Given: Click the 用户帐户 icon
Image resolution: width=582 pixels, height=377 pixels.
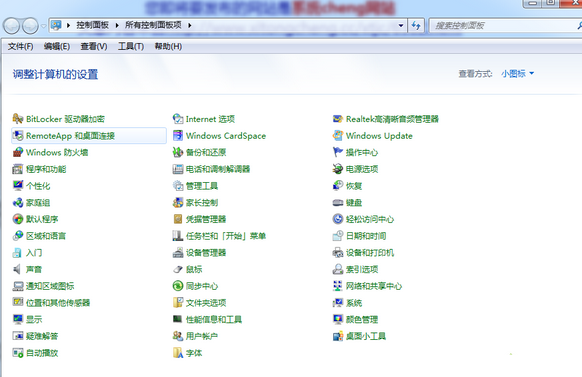Looking at the screenshot, I should 178,336.
